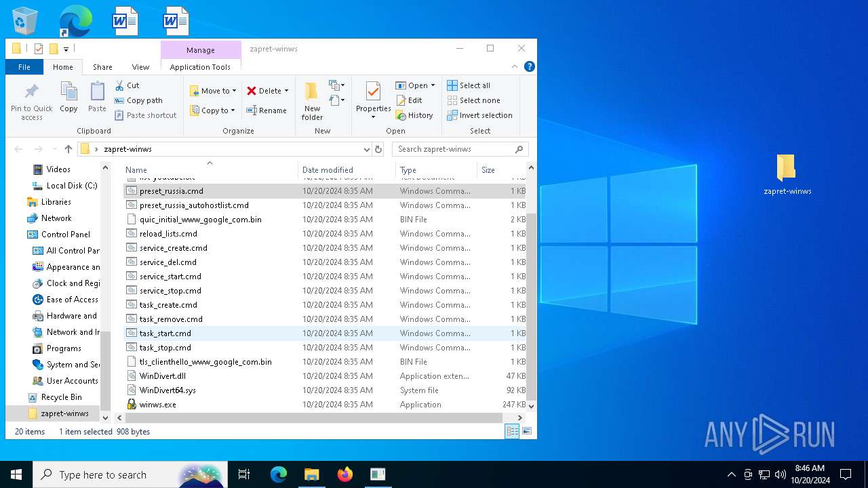
Task: Click Select all in ribbon
Action: click(469, 85)
